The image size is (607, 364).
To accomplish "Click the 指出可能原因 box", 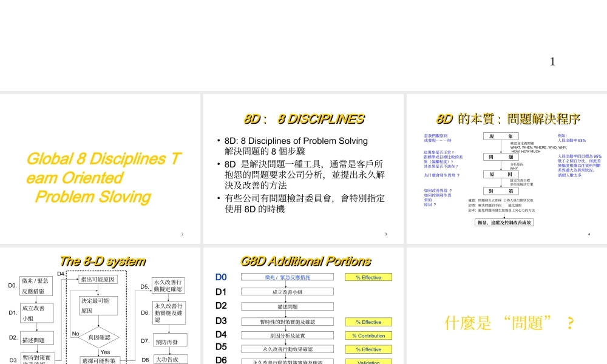I will [x=98, y=279].
